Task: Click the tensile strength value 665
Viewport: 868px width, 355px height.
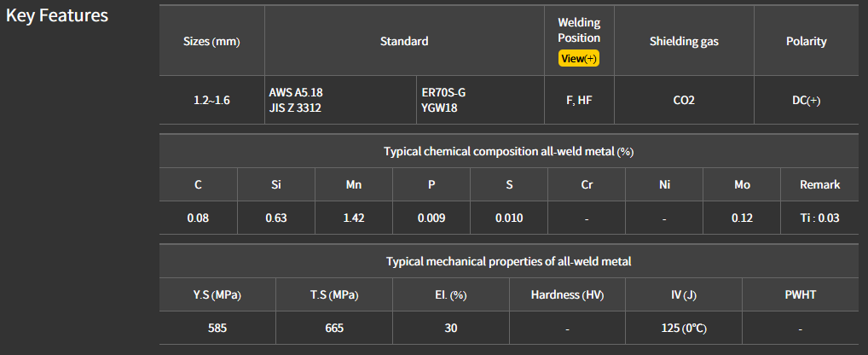Action: (334, 328)
